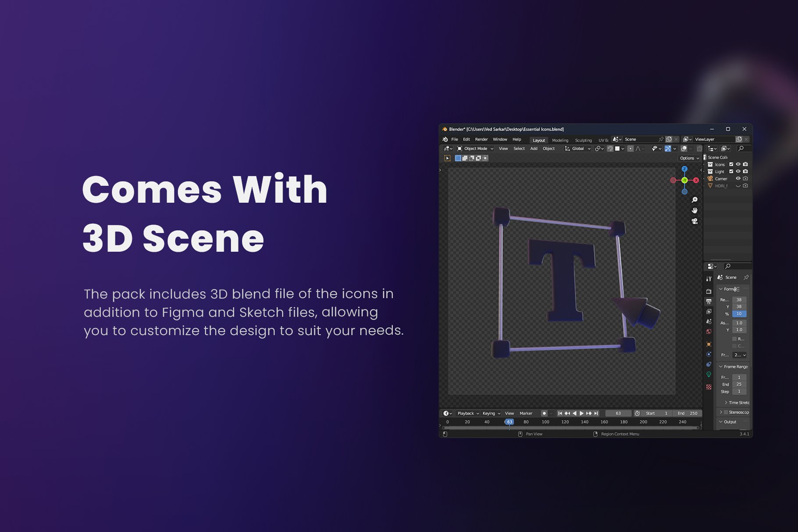Click the play animation button
798x532 pixels.
pos(582,413)
